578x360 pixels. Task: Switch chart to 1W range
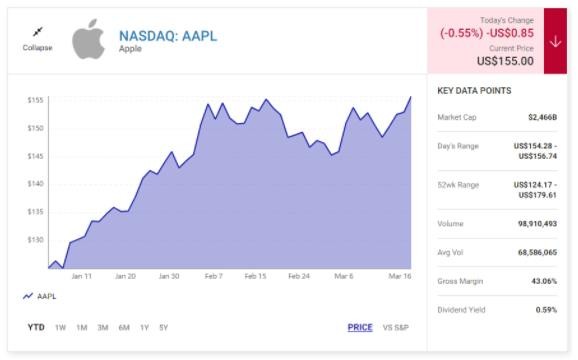60,327
